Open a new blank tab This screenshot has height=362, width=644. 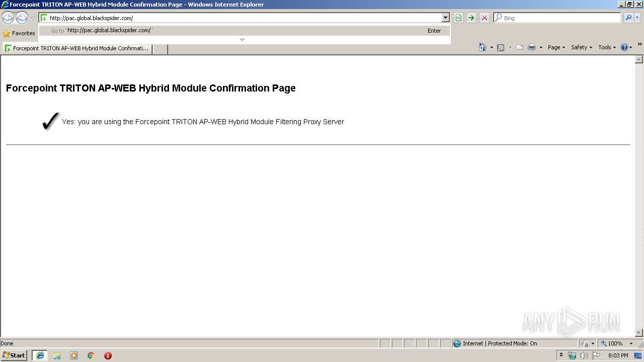159,49
